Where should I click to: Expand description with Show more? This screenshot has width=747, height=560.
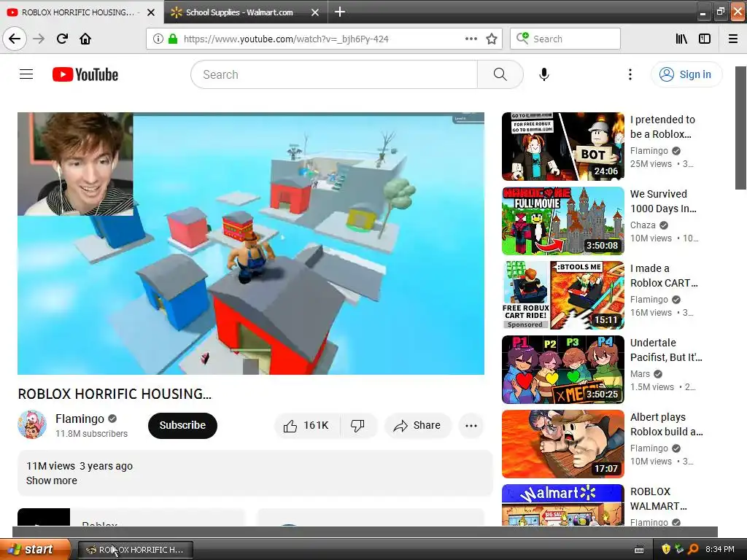[52, 481]
